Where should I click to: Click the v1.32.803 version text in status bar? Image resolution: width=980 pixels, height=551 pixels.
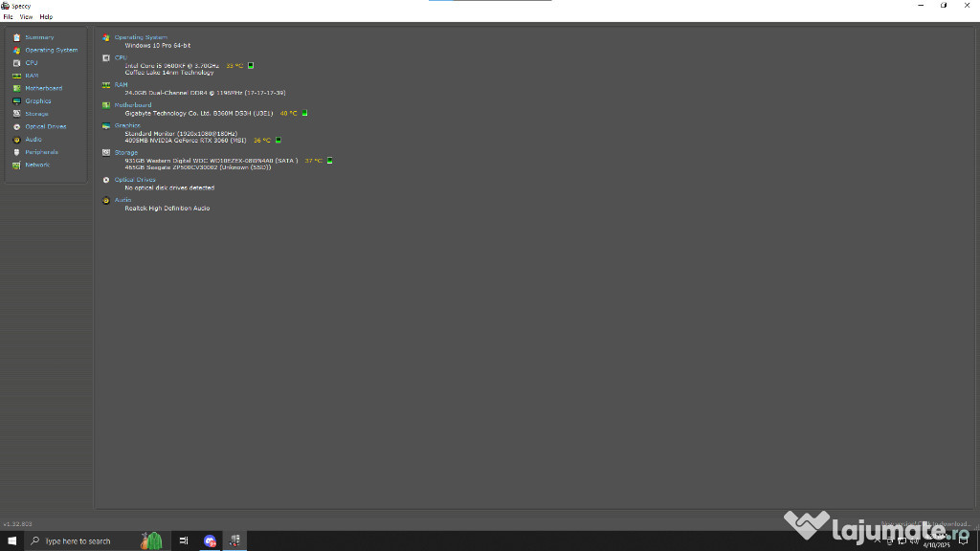click(17, 524)
